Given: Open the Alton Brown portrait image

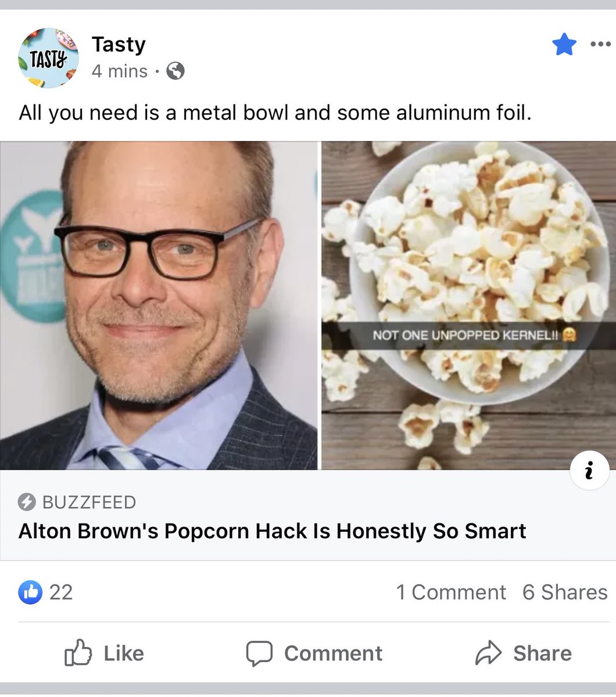Looking at the screenshot, I should point(159,306).
